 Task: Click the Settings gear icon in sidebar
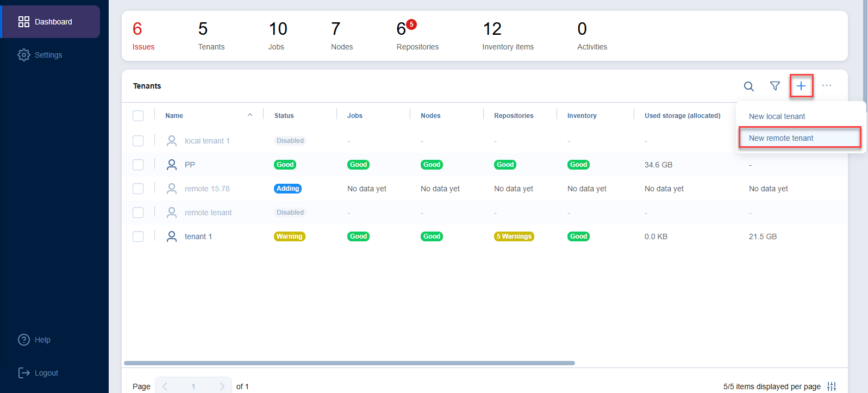(x=24, y=55)
